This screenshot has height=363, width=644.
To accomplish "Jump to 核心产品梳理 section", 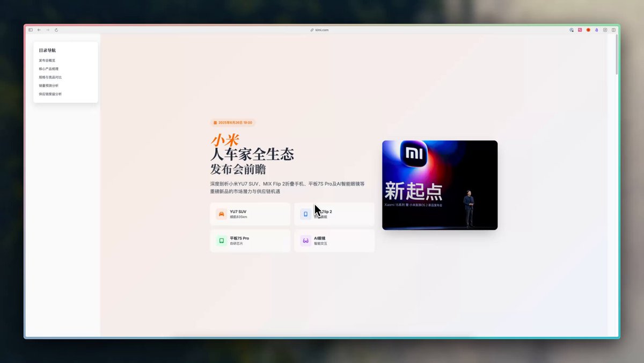I will click(x=49, y=69).
